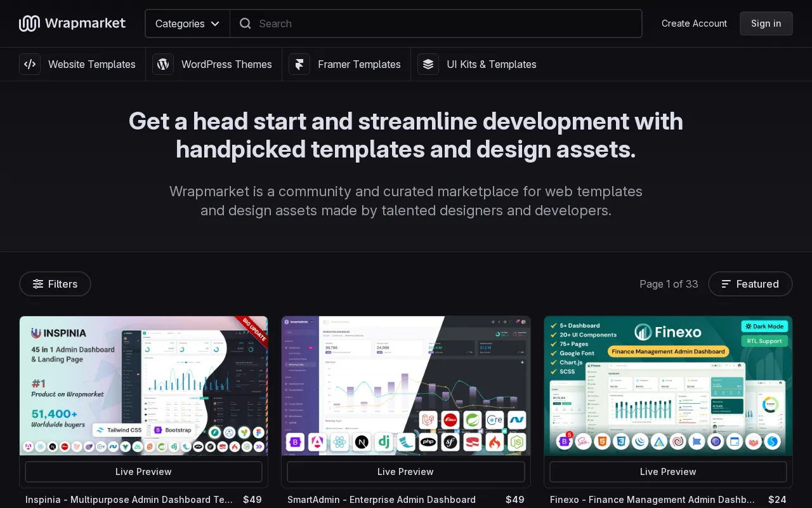Click the search magnifier icon
Viewport: 812px width, 508px height.
[245, 23]
